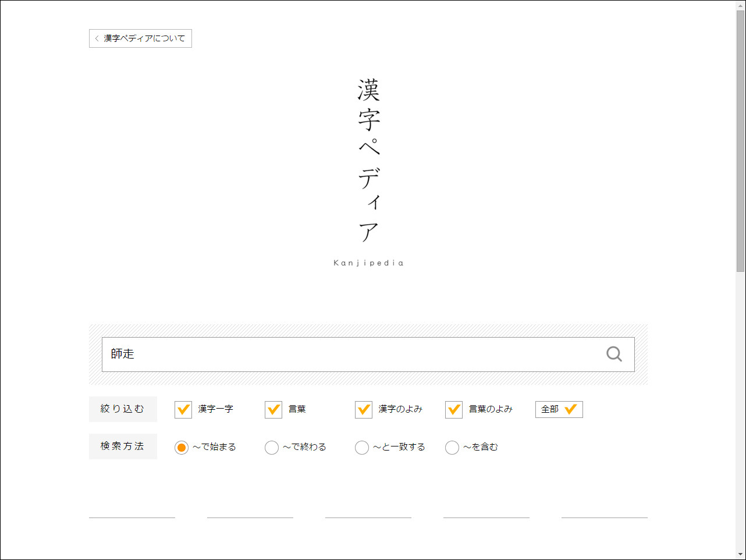This screenshot has width=746, height=560.
Task: Click the currently selected ~で始まる option
Action: tap(181, 448)
